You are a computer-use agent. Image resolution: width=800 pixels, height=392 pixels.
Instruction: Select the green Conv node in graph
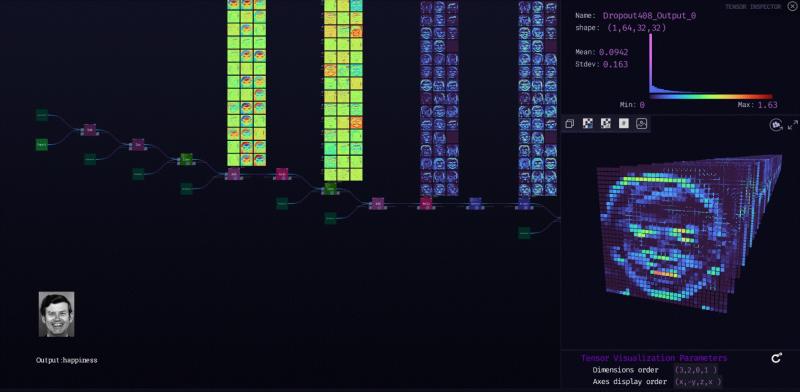click(x=186, y=159)
